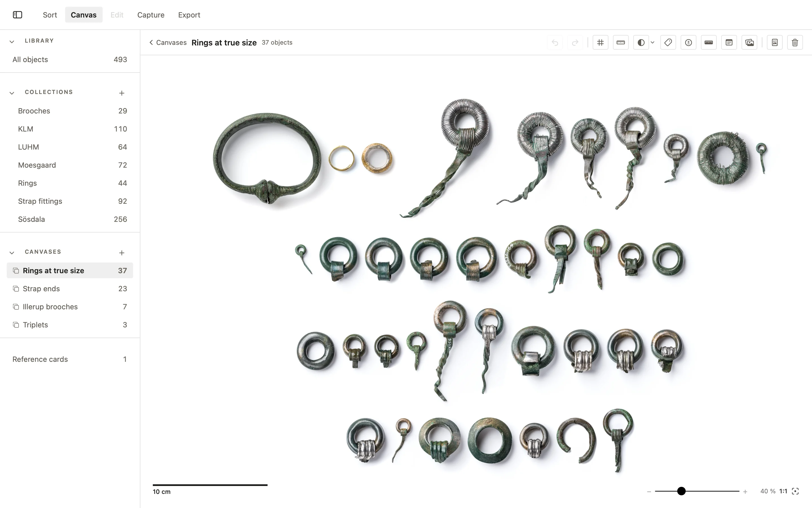Select the large bronze arm ring image
Viewport: 812px width, 508px height.
tap(267, 159)
